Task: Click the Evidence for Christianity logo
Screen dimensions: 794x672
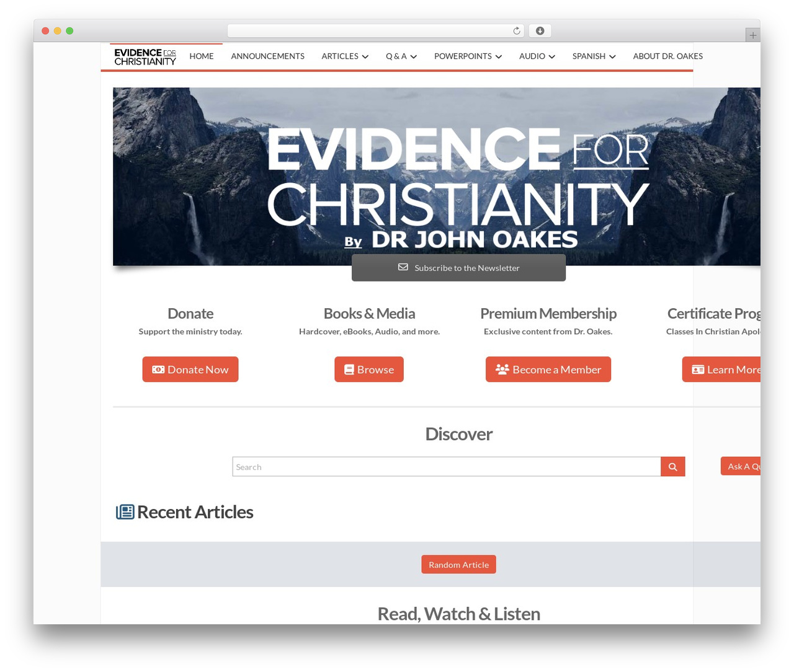Action: [x=145, y=57]
